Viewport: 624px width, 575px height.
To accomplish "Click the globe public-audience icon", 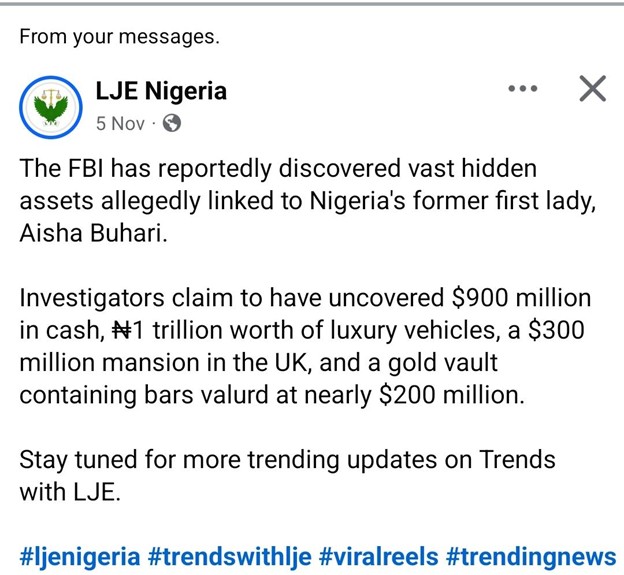I will (172, 124).
